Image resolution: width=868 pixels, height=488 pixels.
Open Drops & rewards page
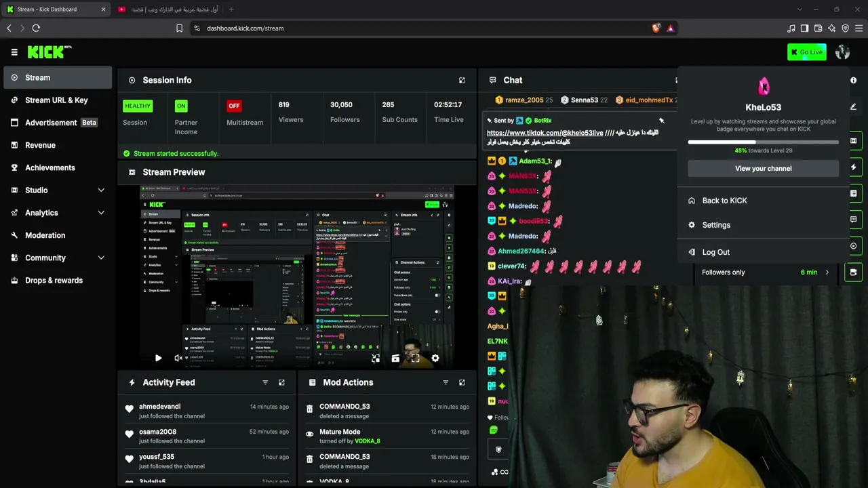[x=58, y=281]
